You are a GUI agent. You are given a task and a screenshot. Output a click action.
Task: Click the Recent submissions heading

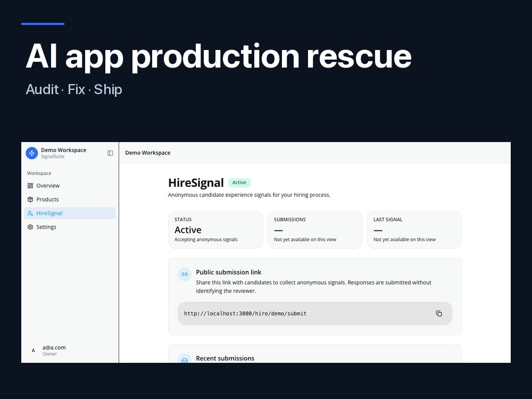(225, 358)
